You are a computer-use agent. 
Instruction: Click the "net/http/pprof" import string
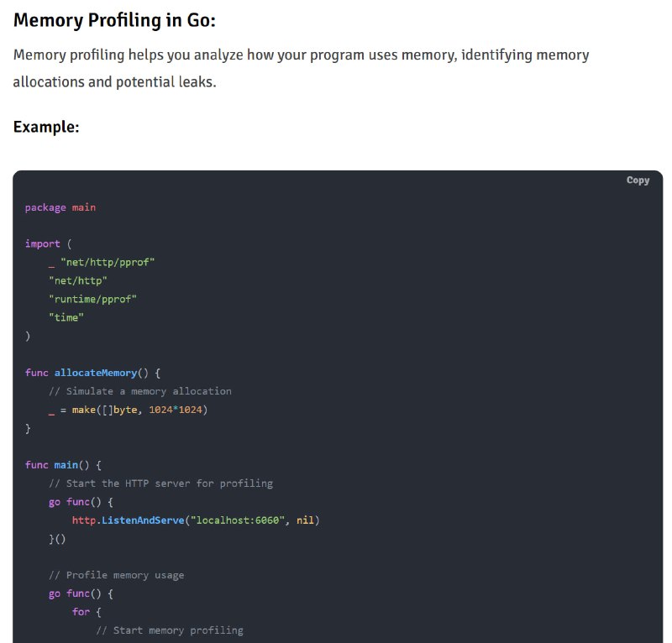click(108, 262)
